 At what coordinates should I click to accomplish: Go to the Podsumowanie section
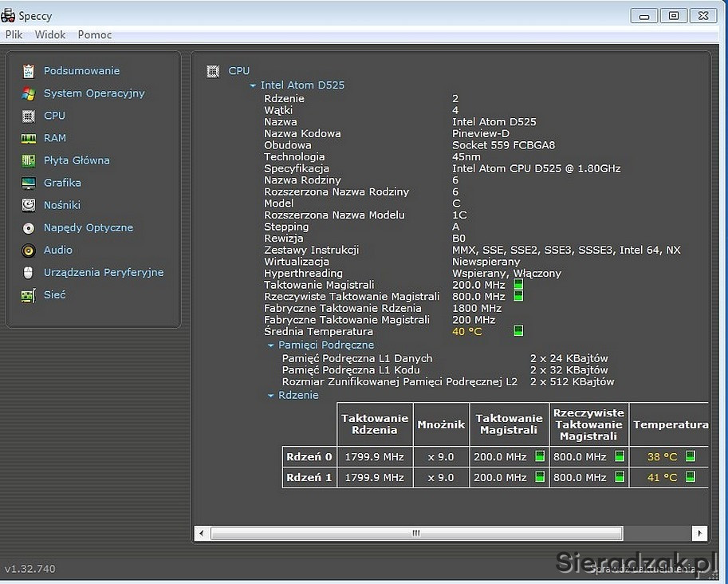pyautogui.click(x=81, y=71)
